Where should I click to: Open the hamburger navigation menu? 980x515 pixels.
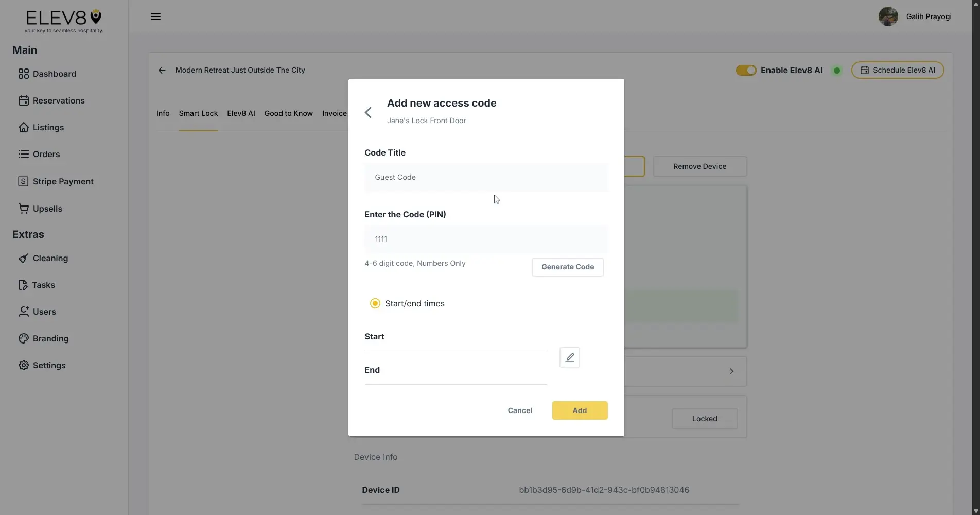[x=155, y=16]
